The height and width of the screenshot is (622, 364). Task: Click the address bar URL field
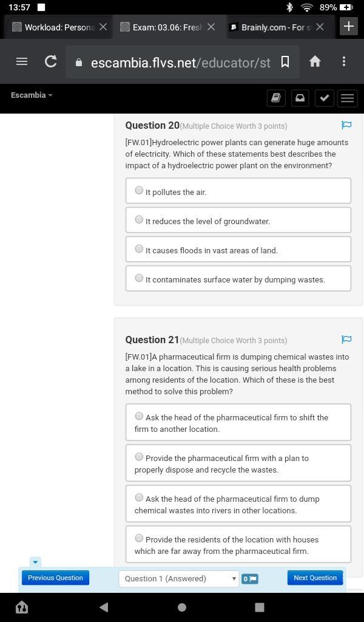click(x=180, y=63)
